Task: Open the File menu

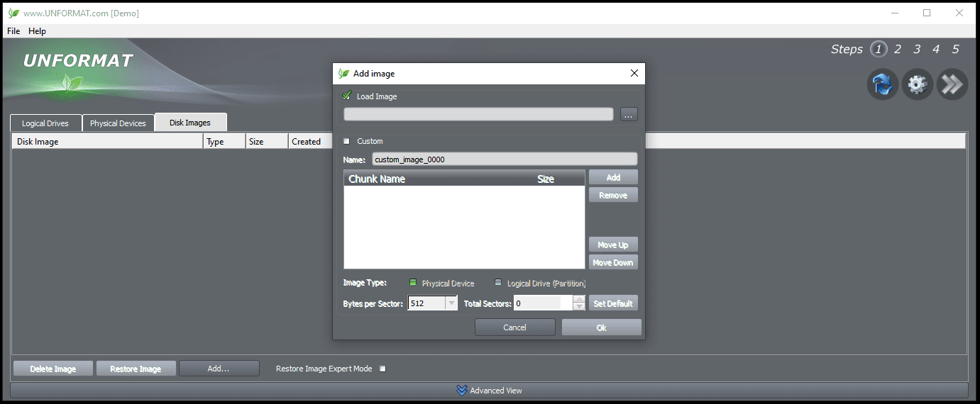Action: click(x=13, y=31)
